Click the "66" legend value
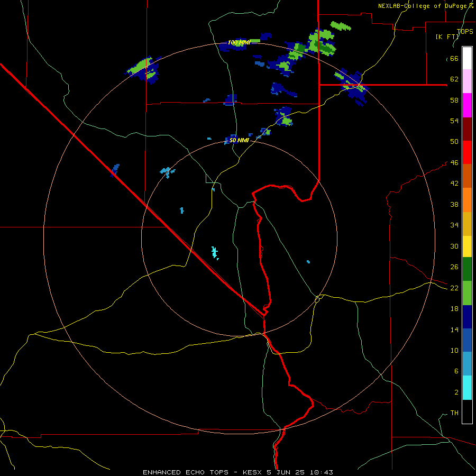This screenshot has height=476, width=476. (x=454, y=59)
